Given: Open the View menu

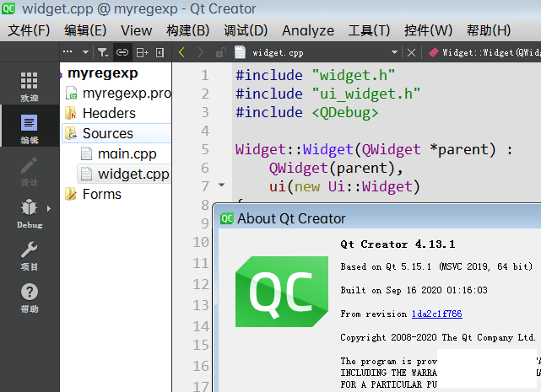Looking at the screenshot, I should coord(136,30).
